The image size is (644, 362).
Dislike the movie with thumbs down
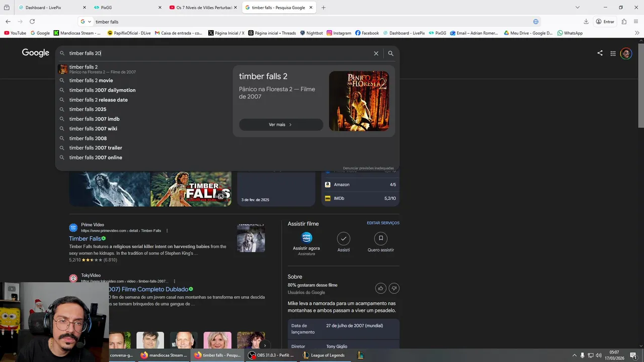click(x=394, y=288)
